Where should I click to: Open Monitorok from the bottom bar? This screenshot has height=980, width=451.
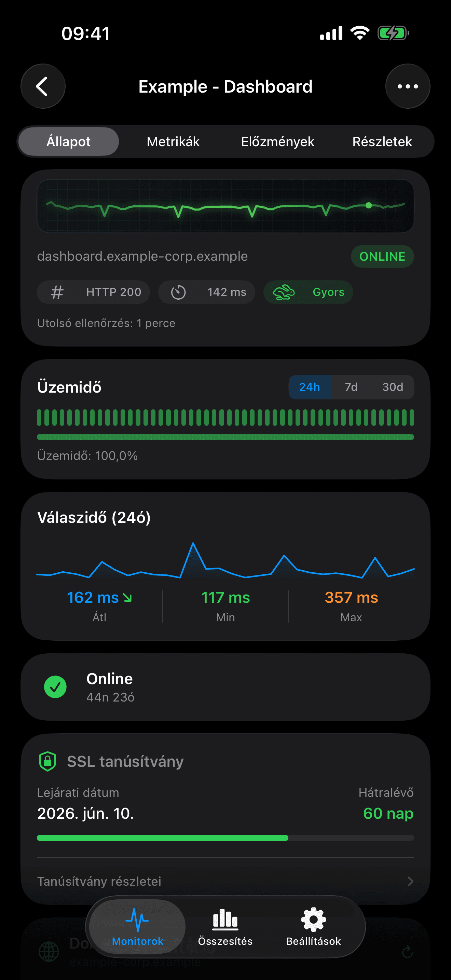[x=137, y=927]
